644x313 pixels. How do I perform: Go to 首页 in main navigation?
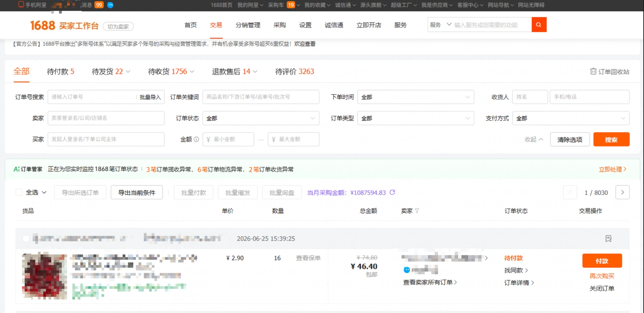click(x=191, y=25)
